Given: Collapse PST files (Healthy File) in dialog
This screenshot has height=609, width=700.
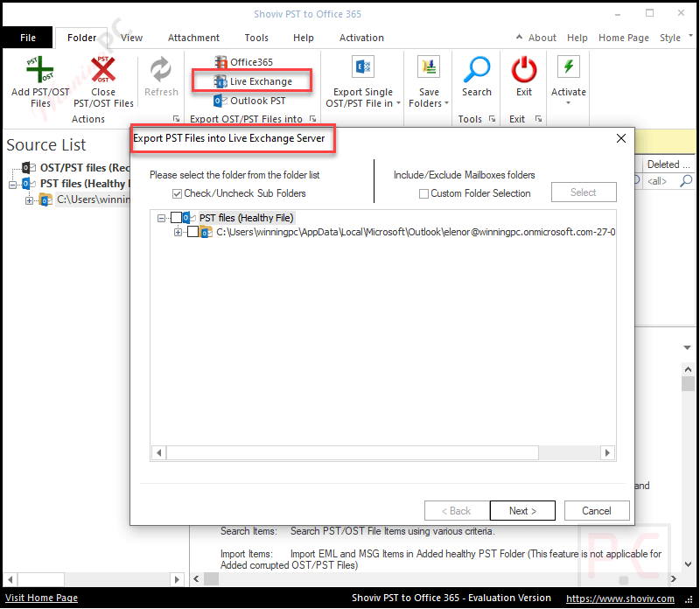Looking at the screenshot, I should [161, 219].
